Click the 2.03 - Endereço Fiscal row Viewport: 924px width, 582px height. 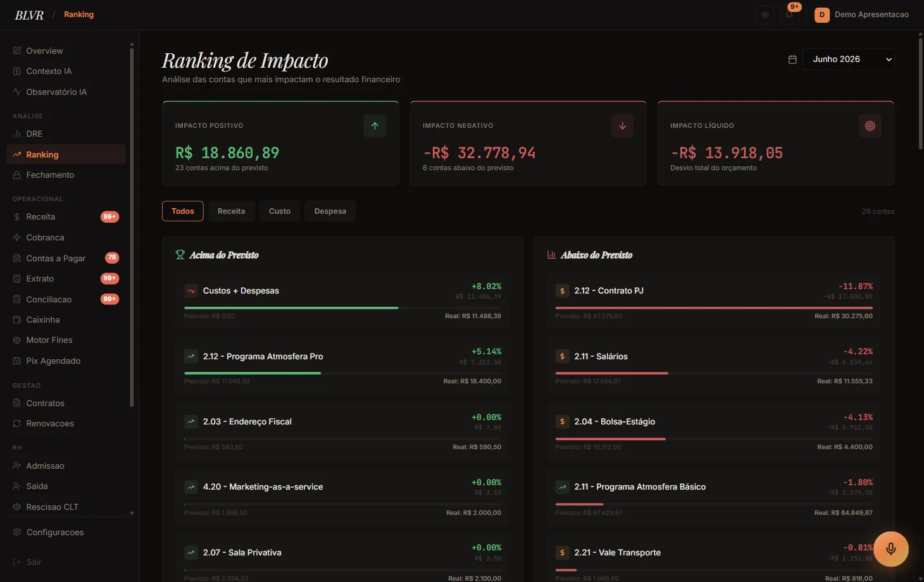(342, 432)
